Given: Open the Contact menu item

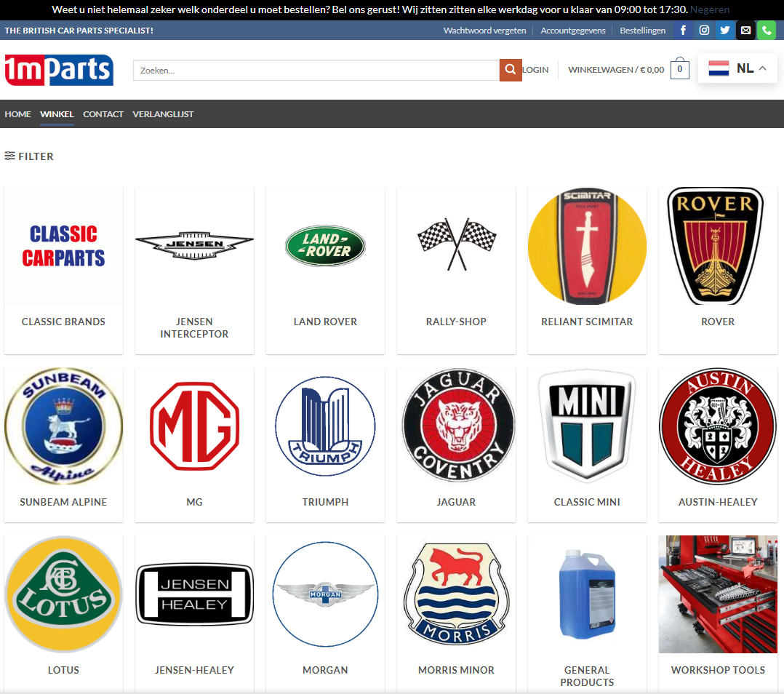Looking at the screenshot, I should pyautogui.click(x=103, y=114).
